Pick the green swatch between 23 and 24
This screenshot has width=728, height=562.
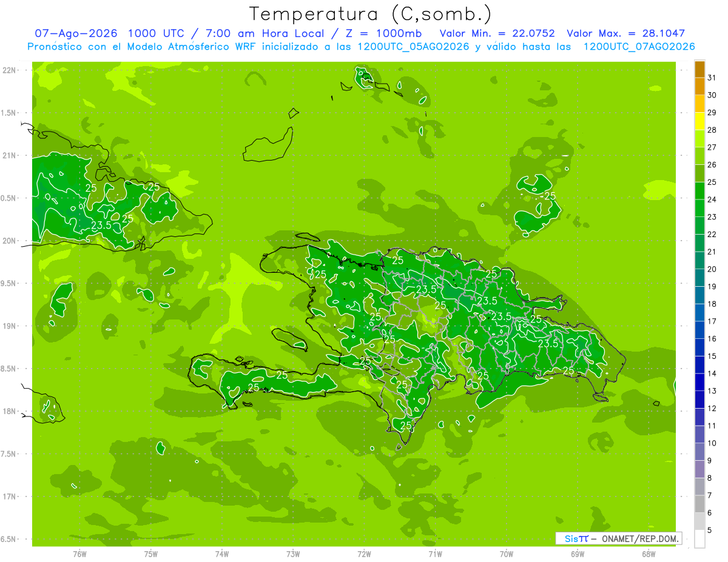tap(699, 209)
